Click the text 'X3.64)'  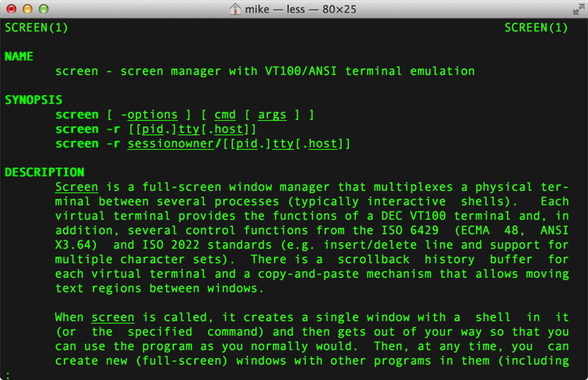77,245
